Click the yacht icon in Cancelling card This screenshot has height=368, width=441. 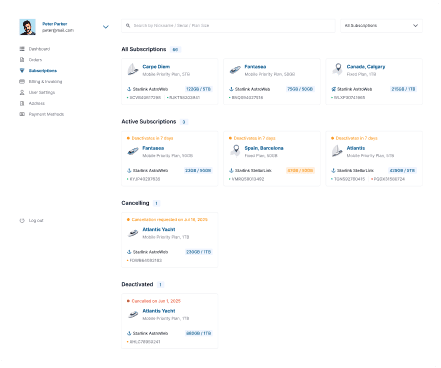pos(133,233)
